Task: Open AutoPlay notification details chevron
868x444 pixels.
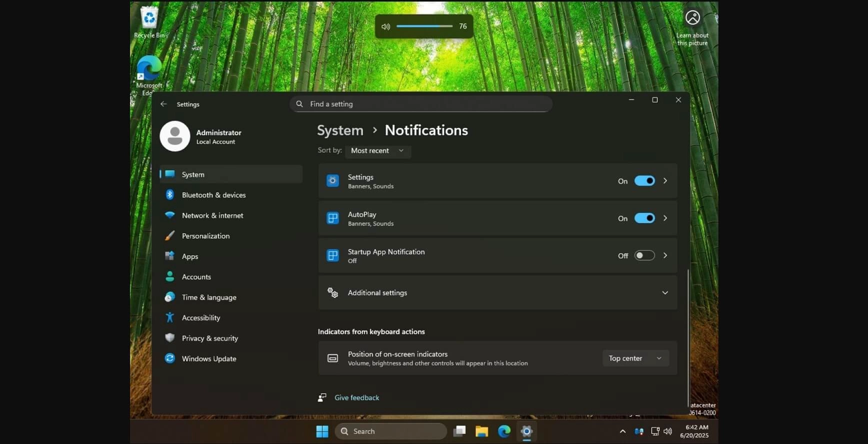Action: [x=665, y=218]
